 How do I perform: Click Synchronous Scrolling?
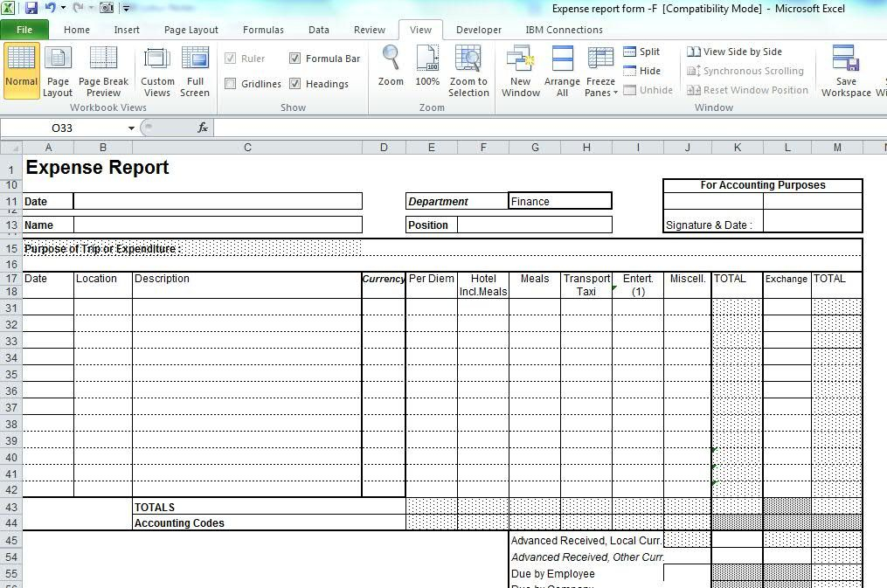point(745,71)
